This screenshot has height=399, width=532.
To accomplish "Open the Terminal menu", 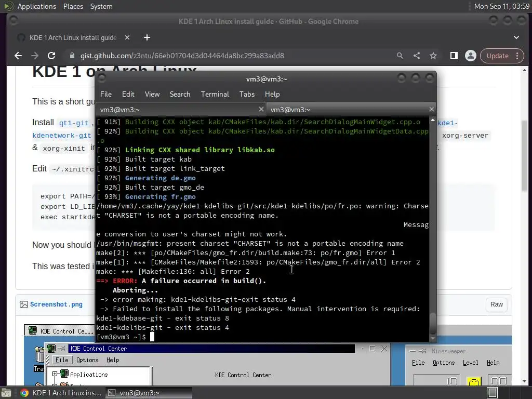I will [x=215, y=95].
